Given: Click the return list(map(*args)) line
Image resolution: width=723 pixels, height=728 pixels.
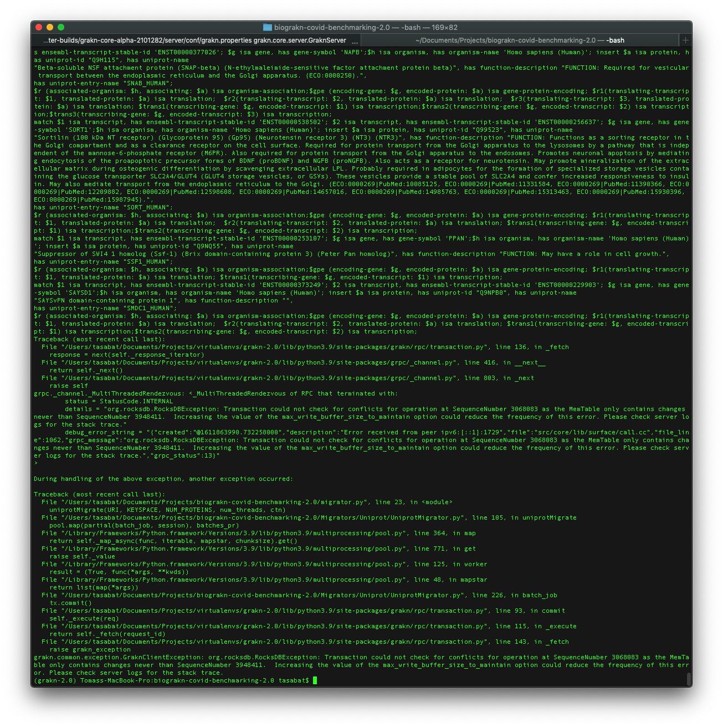Looking at the screenshot, I should (x=94, y=587).
